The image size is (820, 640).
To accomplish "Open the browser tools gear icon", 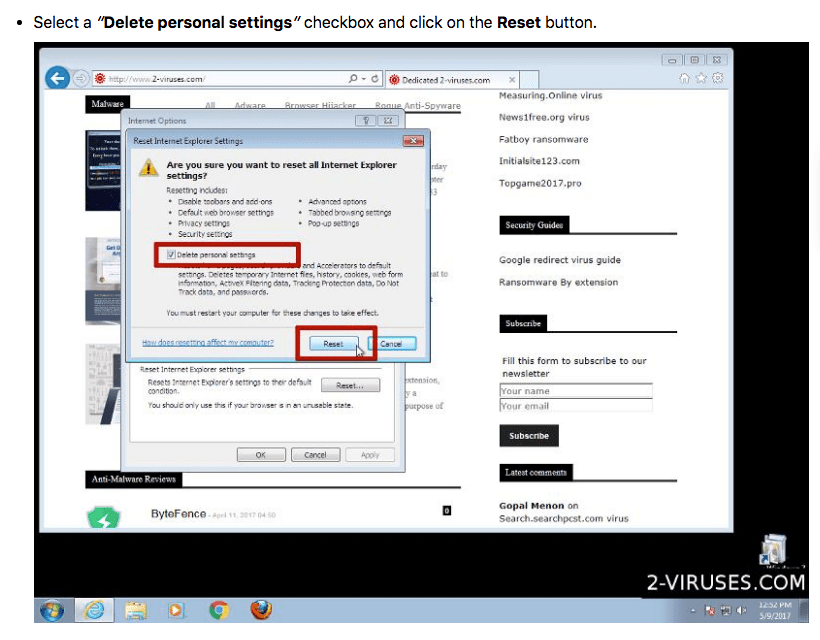I will (x=718, y=78).
